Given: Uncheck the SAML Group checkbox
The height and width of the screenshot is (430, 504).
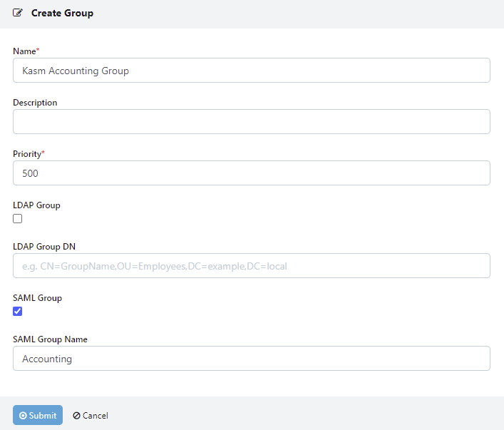Looking at the screenshot, I should click(x=18, y=312).
